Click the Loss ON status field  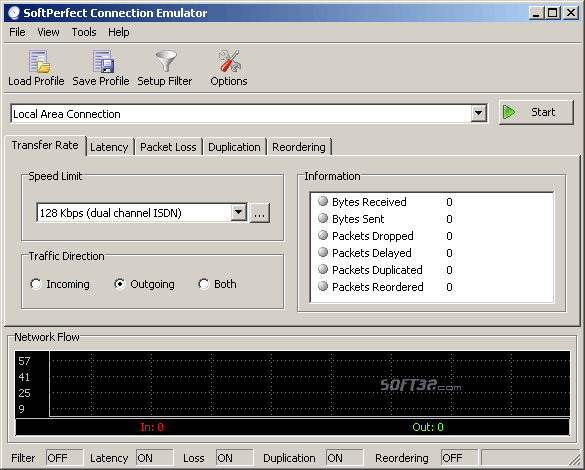pyautogui.click(x=234, y=458)
